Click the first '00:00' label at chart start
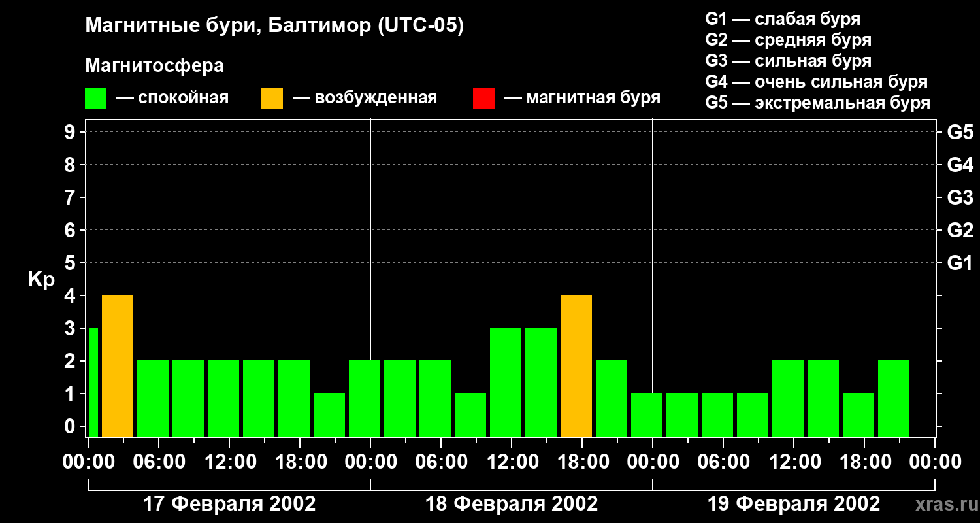The width and height of the screenshot is (980, 523). 88,462
